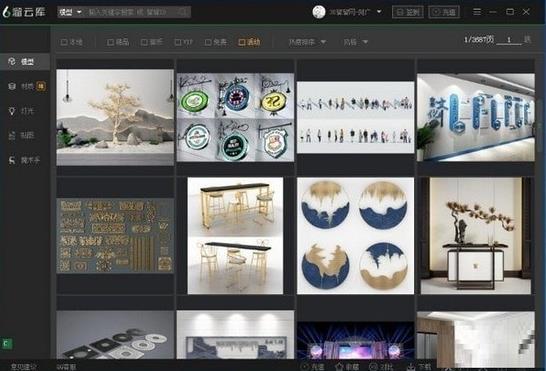Enable the VIP filter checkbox
Image resolution: width=546 pixels, height=371 pixels.
[x=178, y=42]
